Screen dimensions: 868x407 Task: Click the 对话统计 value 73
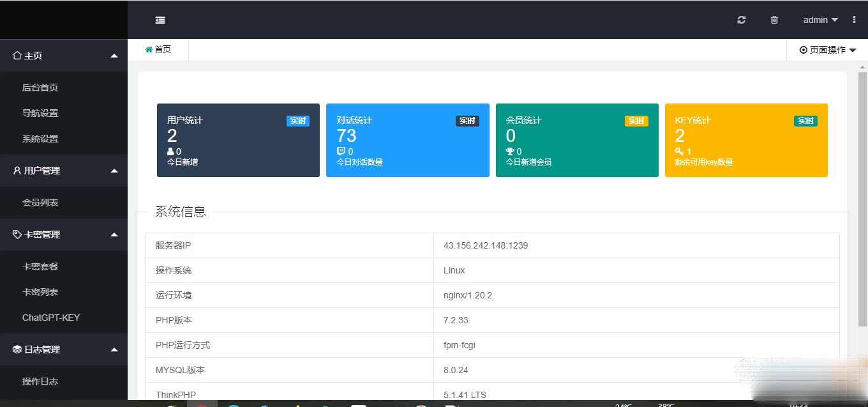[x=347, y=135]
